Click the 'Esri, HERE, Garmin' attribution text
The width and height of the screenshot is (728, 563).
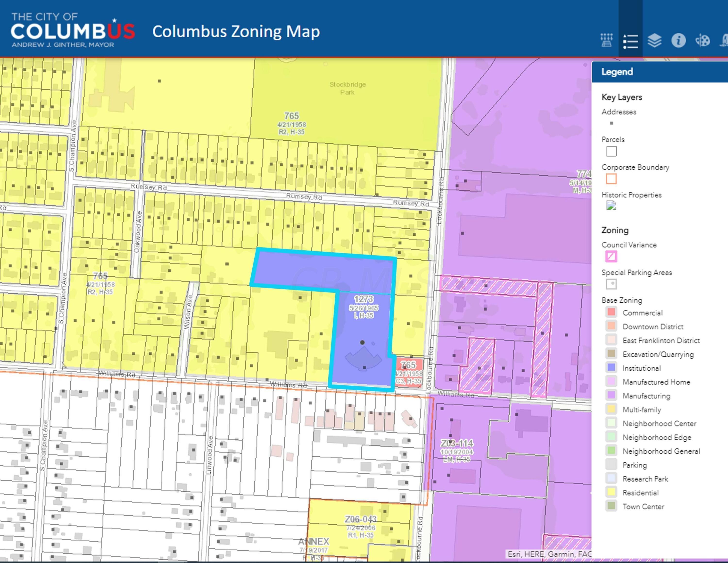click(549, 554)
